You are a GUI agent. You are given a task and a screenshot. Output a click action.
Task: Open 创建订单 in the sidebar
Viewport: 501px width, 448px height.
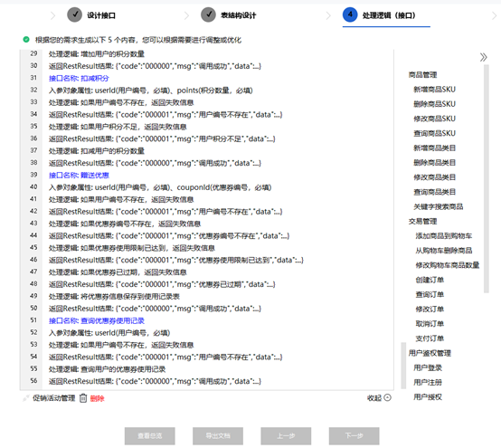pyautogui.click(x=430, y=281)
